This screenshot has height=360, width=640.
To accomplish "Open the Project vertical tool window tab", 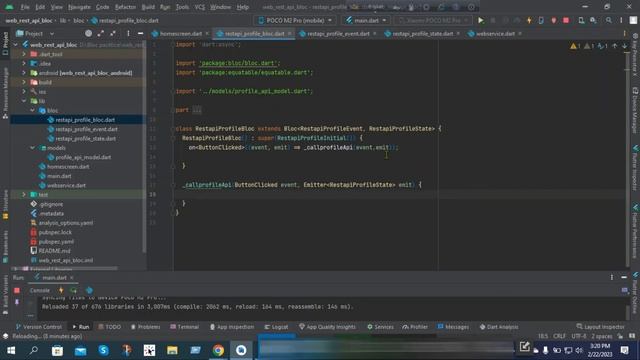I will click(5, 44).
